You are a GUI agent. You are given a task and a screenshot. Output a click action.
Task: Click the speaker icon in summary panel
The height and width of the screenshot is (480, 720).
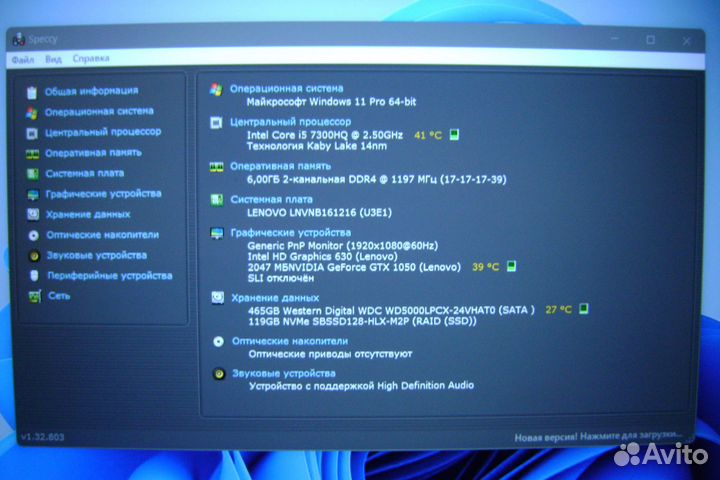point(219,374)
